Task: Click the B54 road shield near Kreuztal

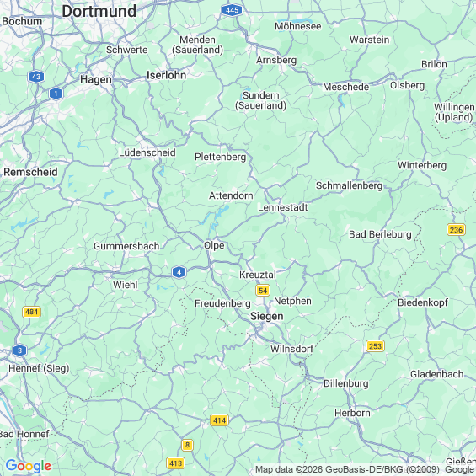Action: (263, 291)
